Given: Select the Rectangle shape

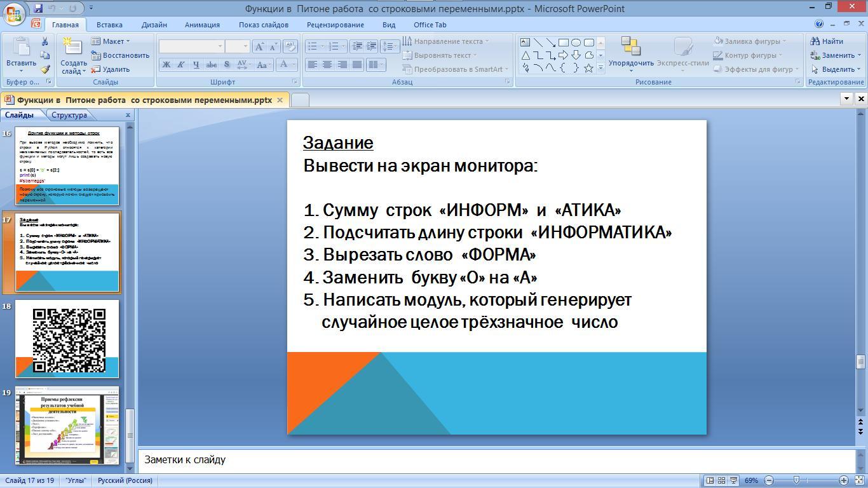Looking at the screenshot, I should tap(563, 43).
